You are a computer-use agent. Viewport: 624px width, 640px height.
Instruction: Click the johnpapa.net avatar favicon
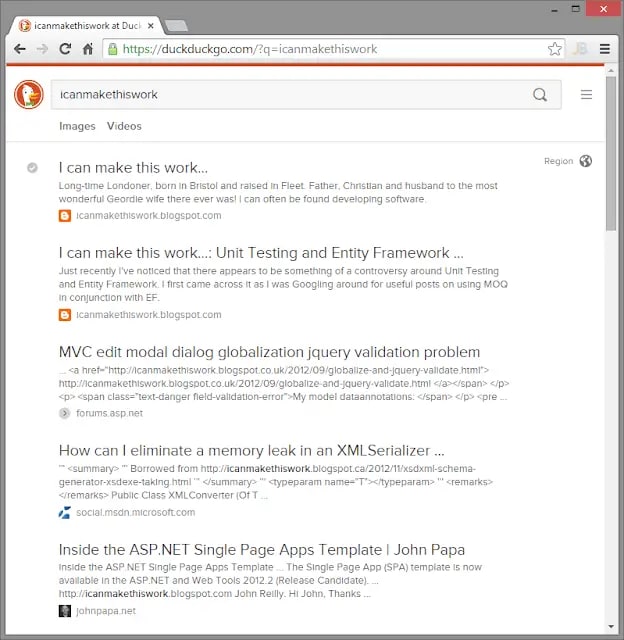pos(64,611)
